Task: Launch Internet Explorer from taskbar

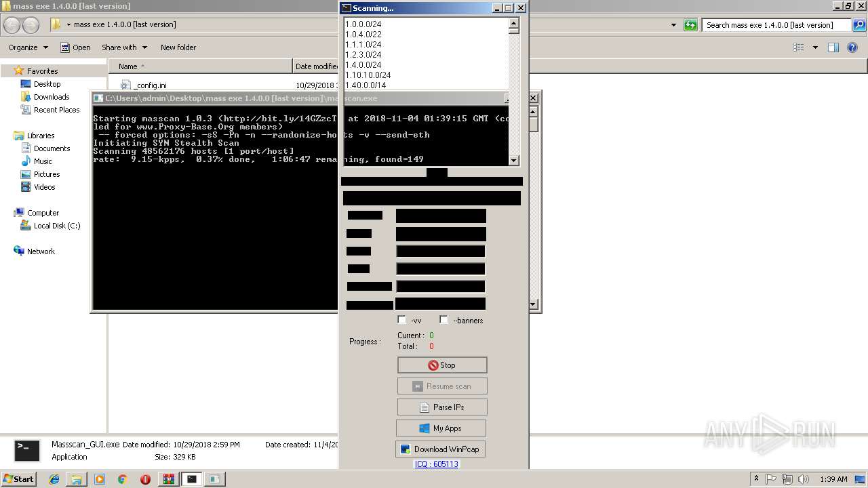Action: (54, 479)
